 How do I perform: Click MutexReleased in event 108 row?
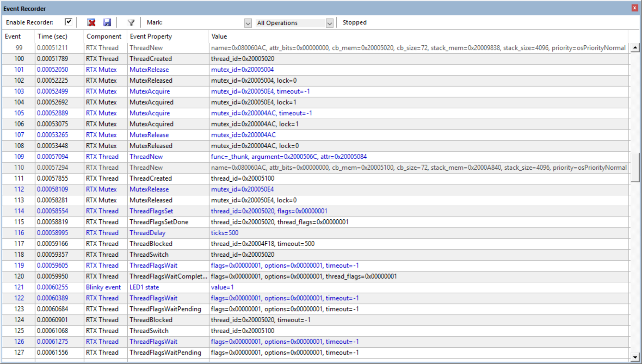(151, 146)
